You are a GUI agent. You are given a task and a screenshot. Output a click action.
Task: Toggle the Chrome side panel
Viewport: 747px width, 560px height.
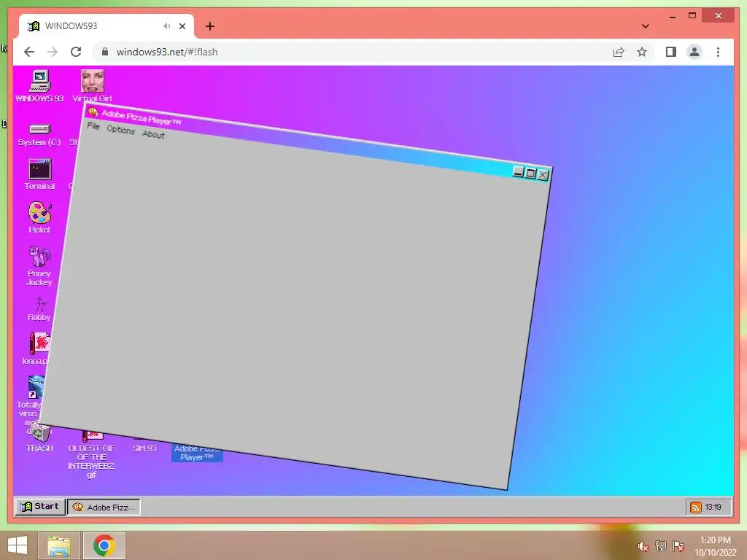pyautogui.click(x=671, y=52)
